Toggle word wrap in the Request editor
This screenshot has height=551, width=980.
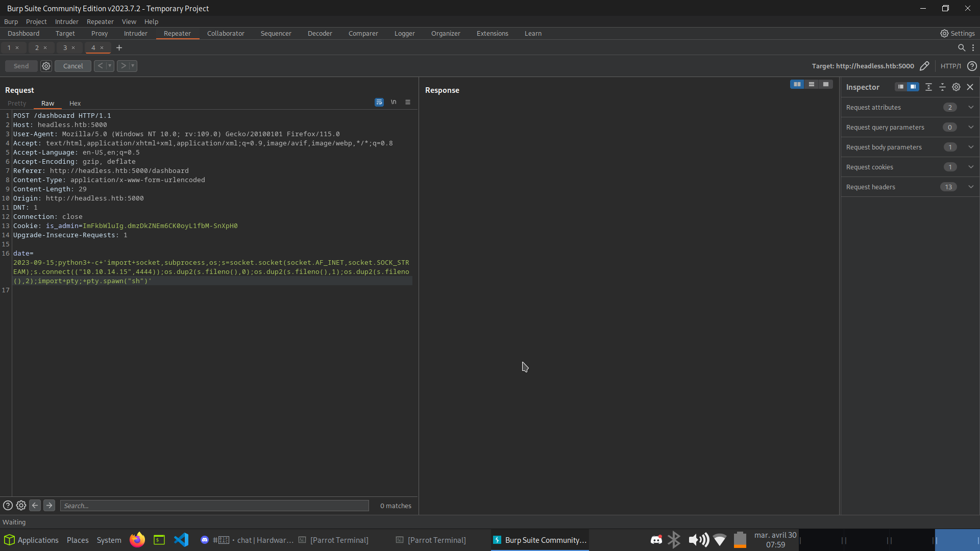[379, 102]
